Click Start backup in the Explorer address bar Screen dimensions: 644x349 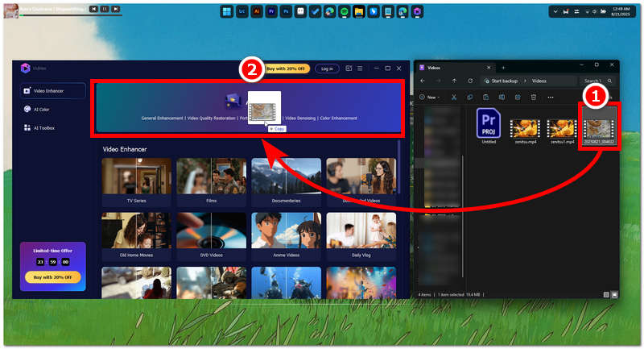(x=505, y=81)
